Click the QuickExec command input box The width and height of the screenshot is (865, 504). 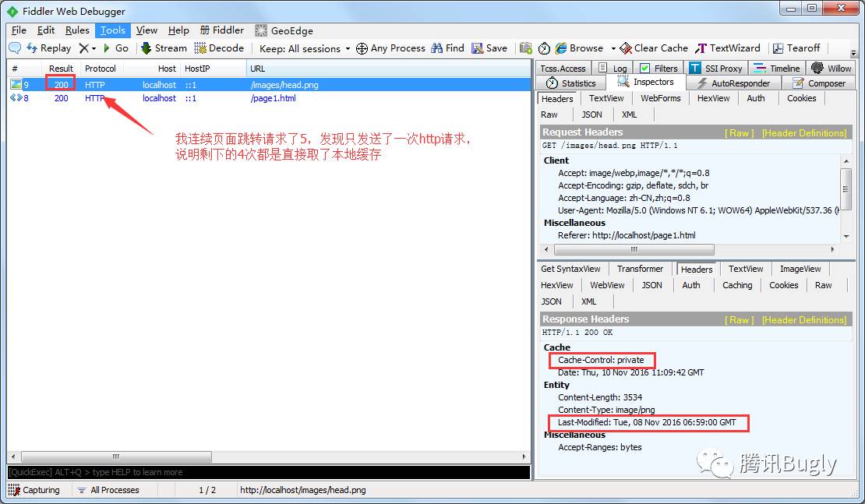(x=268, y=472)
